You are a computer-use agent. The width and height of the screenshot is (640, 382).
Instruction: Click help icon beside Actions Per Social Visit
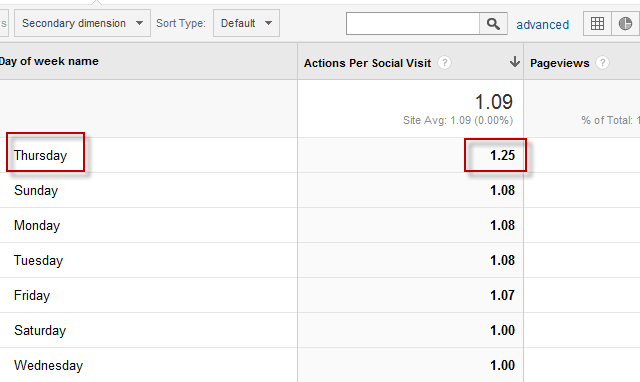click(444, 63)
